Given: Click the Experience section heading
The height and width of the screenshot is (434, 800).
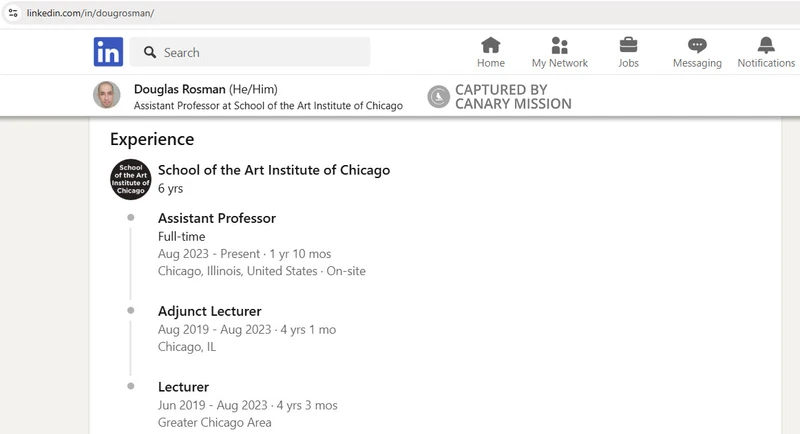Looking at the screenshot, I should click(152, 139).
